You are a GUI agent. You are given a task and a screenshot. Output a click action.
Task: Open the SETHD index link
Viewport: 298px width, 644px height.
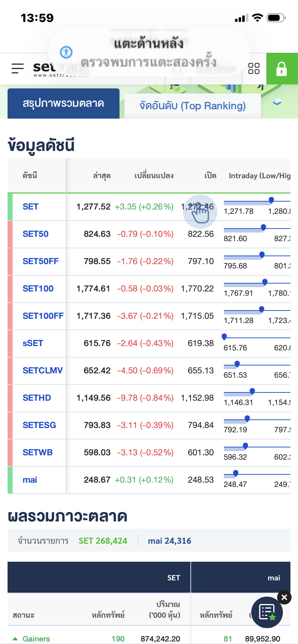(x=37, y=398)
